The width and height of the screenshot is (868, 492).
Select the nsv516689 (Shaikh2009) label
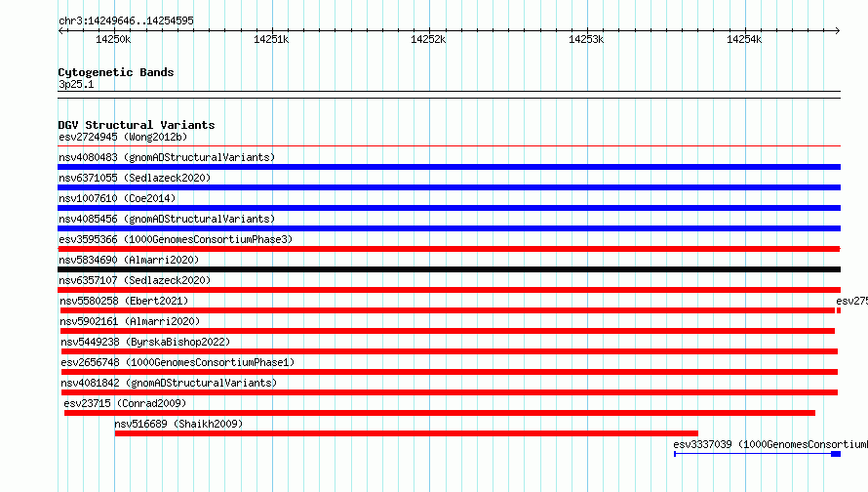click(x=178, y=424)
